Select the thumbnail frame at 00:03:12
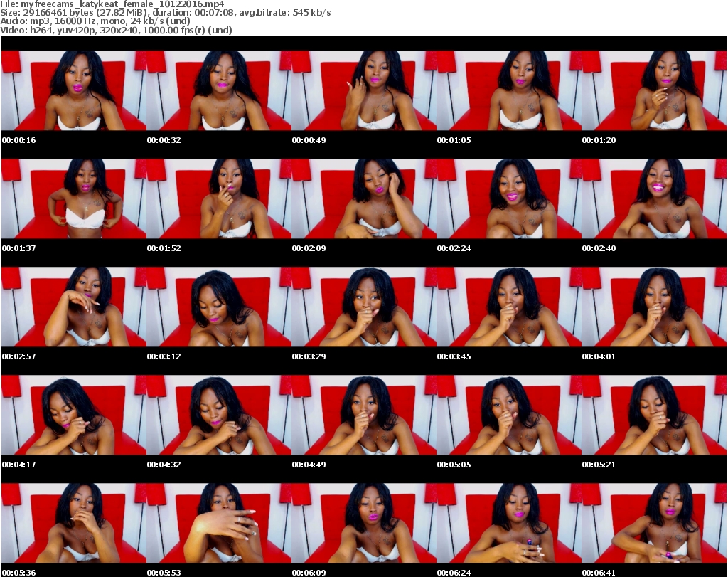The image size is (728, 577). click(219, 307)
